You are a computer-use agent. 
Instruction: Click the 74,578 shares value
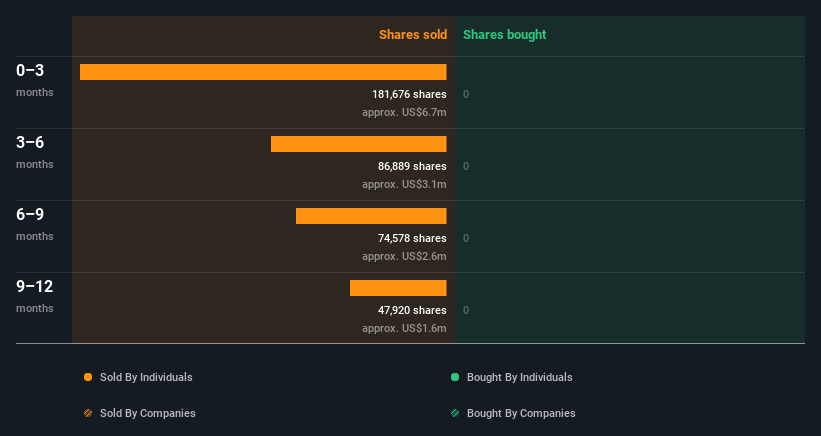point(412,238)
